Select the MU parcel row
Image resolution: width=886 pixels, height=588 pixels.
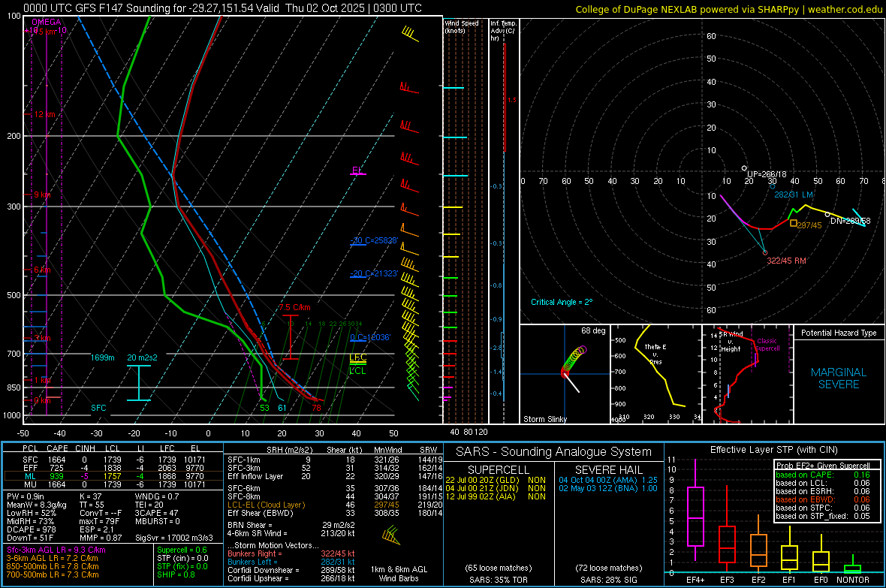click(x=113, y=484)
